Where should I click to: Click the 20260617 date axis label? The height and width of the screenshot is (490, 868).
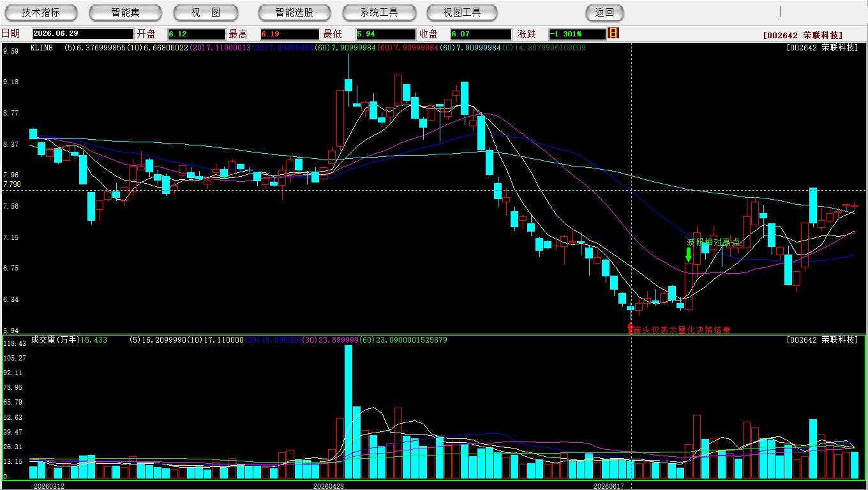[x=608, y=486]
